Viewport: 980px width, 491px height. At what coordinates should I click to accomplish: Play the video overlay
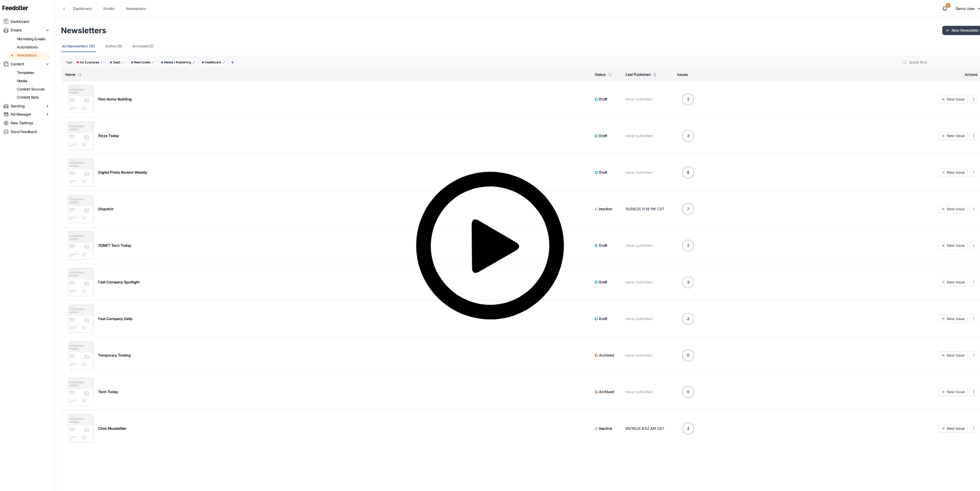(x=490, y=245)
